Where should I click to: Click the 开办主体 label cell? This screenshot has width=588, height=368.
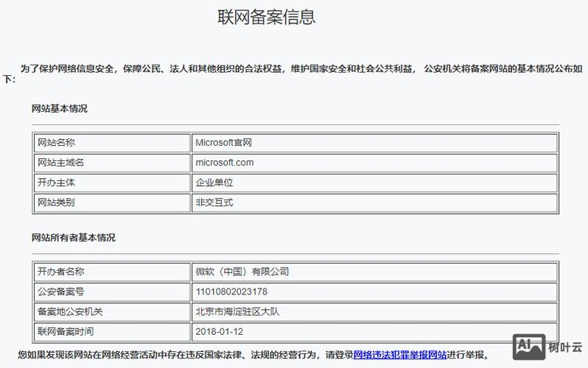pyautogui.click(x=112, y=183)
